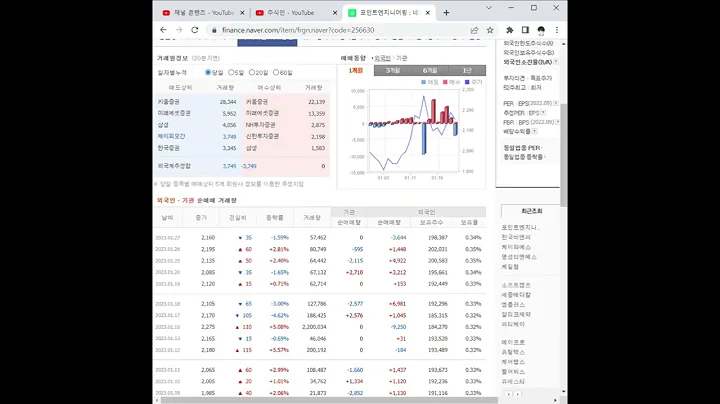
Task: Click the scrollbar down arrow
Action: click(x=563, y=392)
